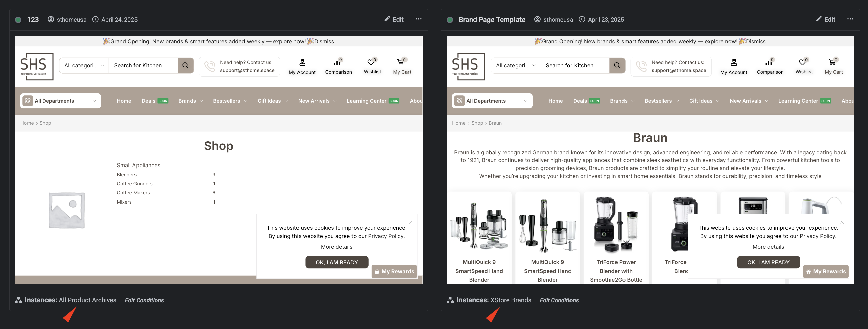The width and height of the screenshot is (868, 329).
Task: Dismiss the Grand Opening banner in 123 preview
Action: [x=324, y=42]
